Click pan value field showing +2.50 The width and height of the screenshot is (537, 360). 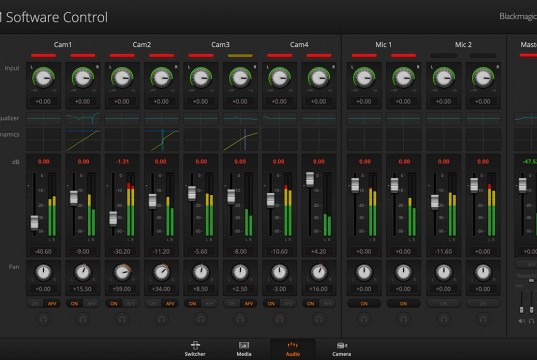pyautogui.click(x=240, y=289)
